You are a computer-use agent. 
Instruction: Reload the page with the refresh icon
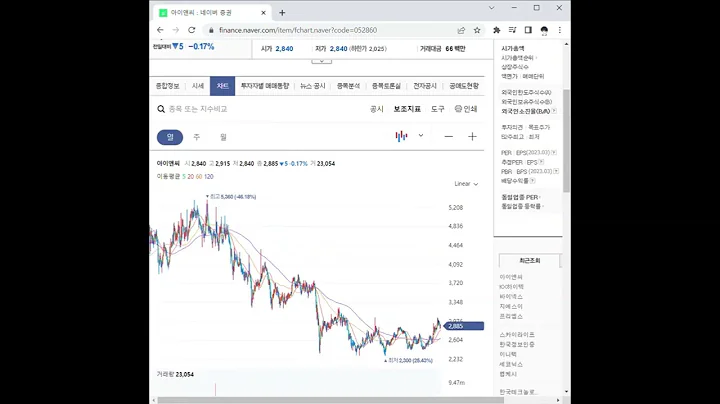pyautogui.click(x=191, y=30)
